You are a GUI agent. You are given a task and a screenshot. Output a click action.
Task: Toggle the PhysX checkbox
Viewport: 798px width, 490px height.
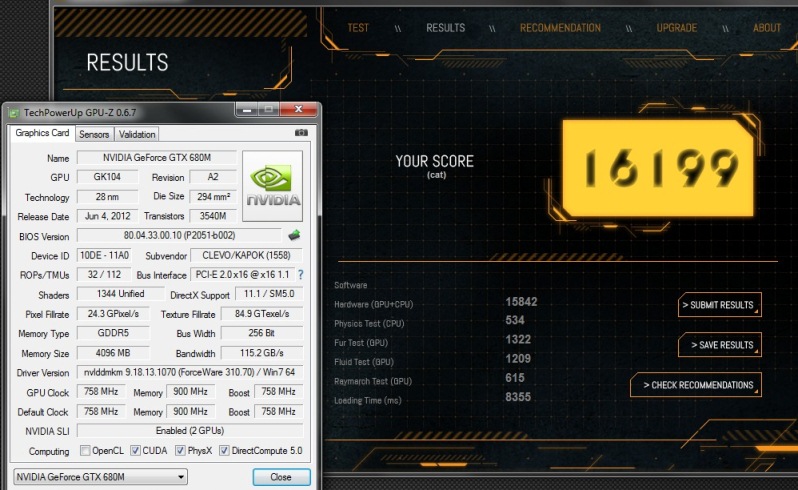(180, 450)
